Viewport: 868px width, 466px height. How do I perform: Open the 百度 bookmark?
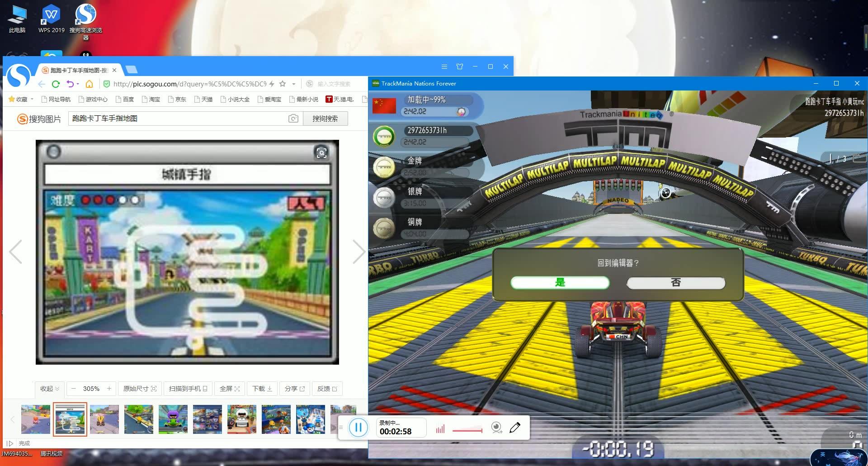coord(125,99)
